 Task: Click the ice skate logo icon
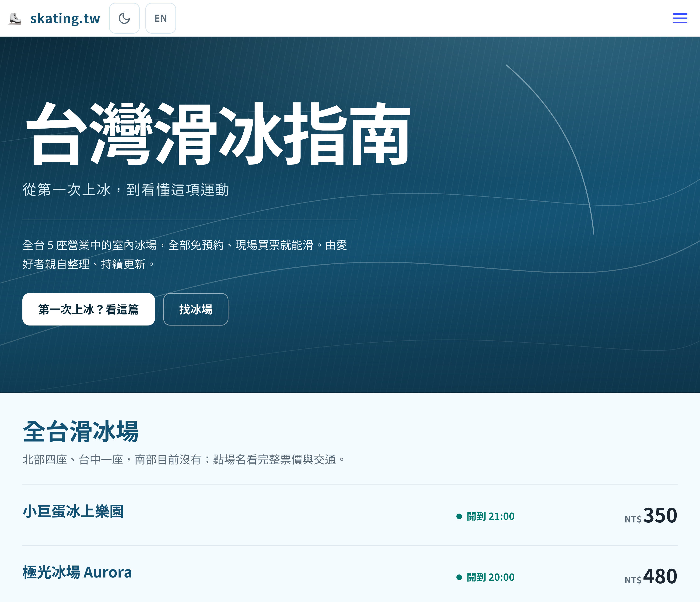point(15,19)
